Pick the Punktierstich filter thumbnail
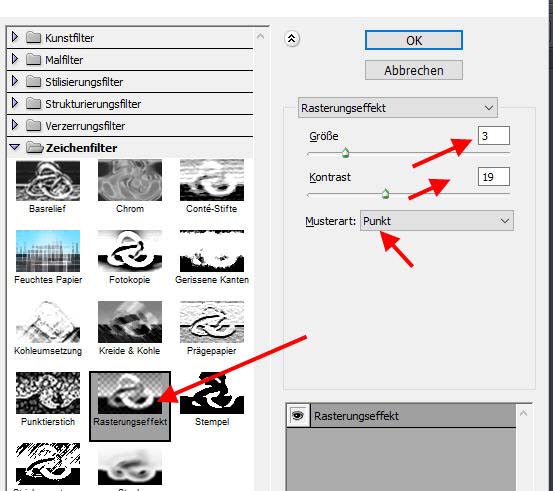 click(x=48, y=393)
